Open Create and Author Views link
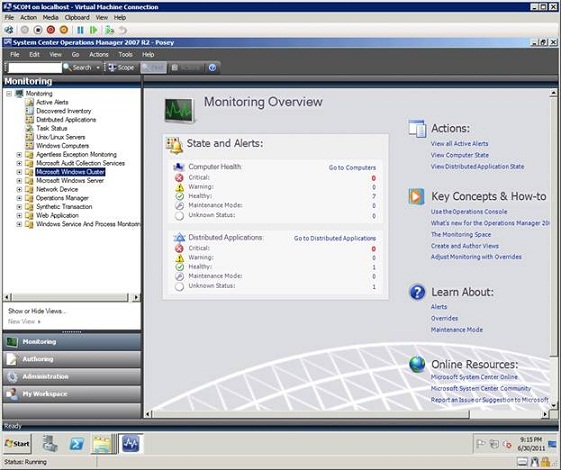 (x=465, y=246)
